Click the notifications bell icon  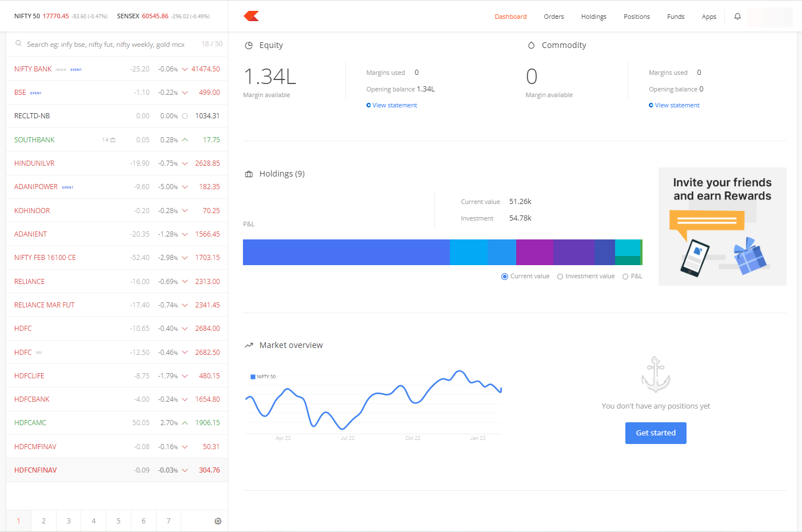(x=737, y=17)
